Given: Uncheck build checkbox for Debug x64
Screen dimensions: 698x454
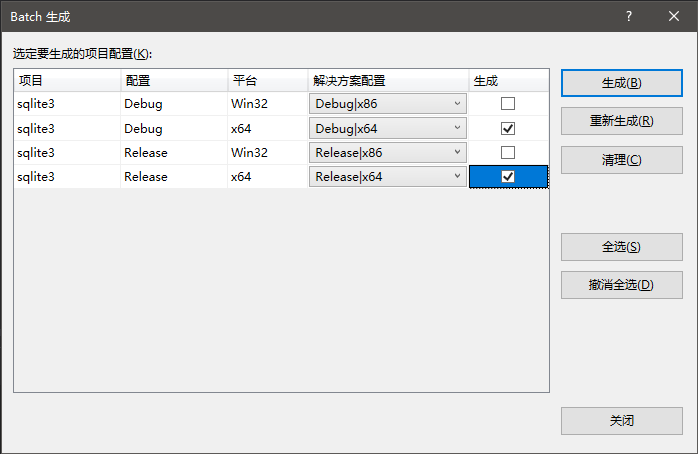Looking at the screenshot, I should [508, 128].
